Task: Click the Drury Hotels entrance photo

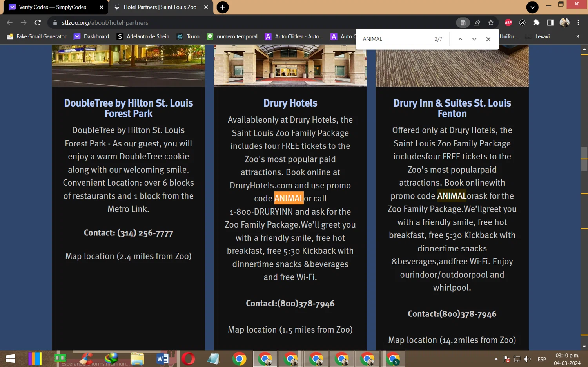Action: (x=290, y=65)
